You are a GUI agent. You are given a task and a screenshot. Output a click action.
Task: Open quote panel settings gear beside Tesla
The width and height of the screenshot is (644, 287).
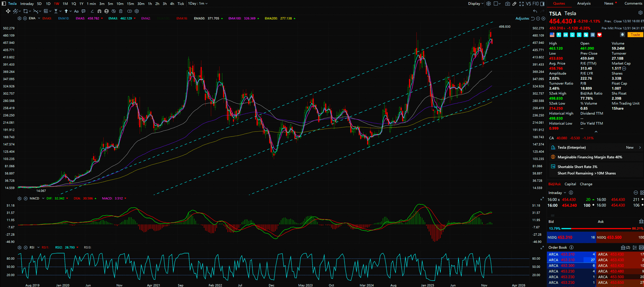[x=640, y=13]
